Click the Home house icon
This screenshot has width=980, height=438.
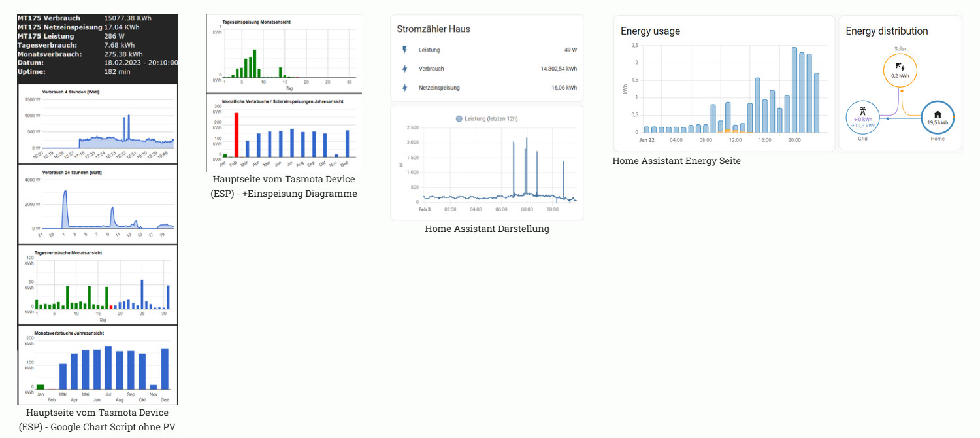tap(938, 115)
